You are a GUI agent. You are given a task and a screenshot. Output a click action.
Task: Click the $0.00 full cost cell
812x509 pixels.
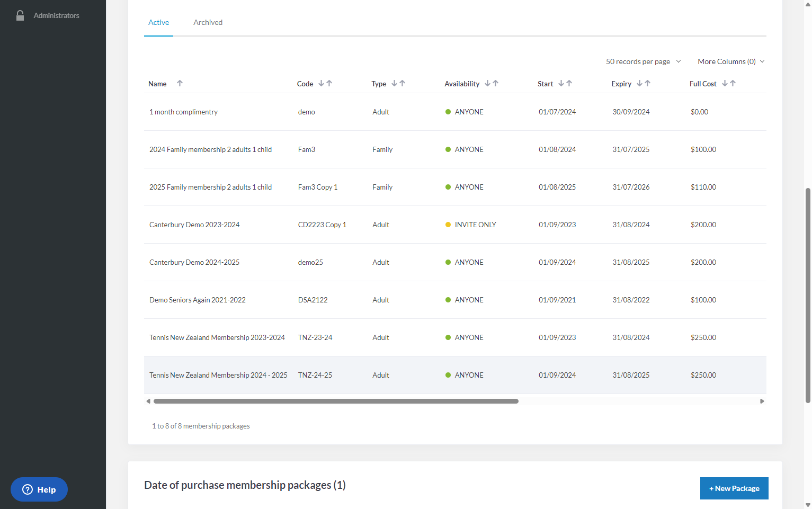pyautogui.click(x=699, y=112)
